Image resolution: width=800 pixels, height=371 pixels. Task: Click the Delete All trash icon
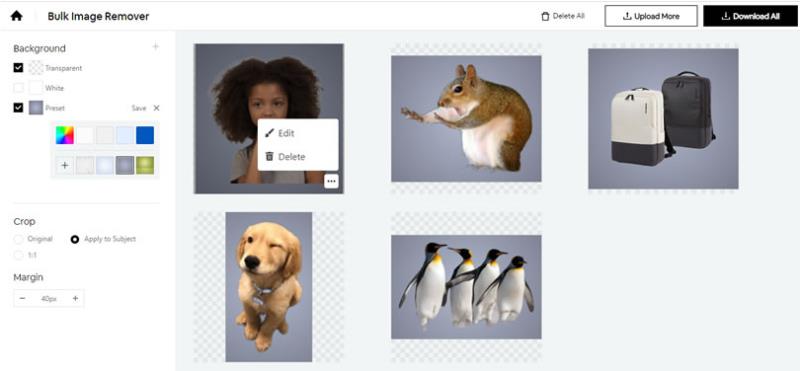pyautogui.click(x=545, y=16)
